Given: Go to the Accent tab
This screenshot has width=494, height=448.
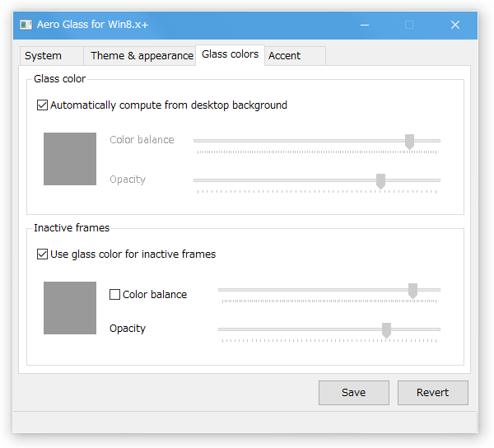Looking at the screenshot, I should [x=295, y=56].
